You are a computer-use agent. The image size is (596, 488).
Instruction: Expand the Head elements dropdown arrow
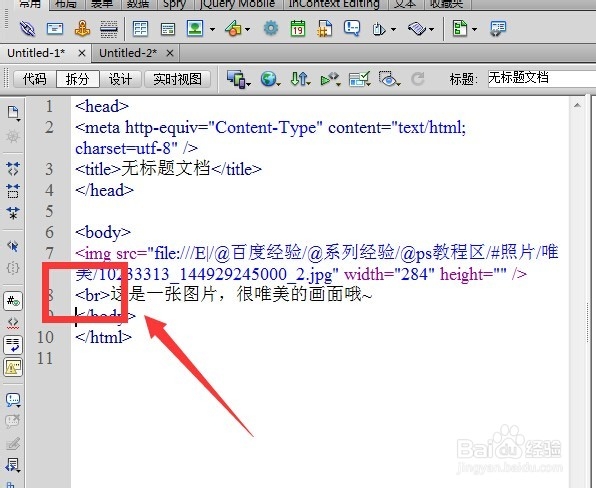pyautogui.click(x=393, y=29)
